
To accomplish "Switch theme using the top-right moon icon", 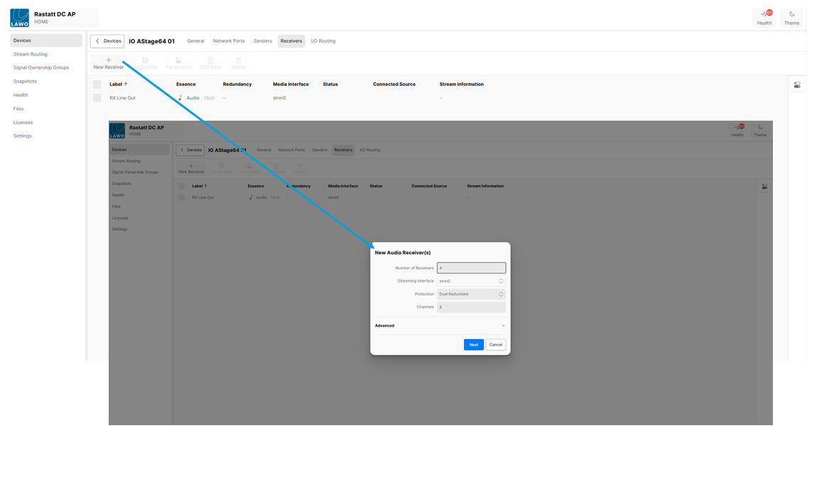I will (x=791, y=14).
